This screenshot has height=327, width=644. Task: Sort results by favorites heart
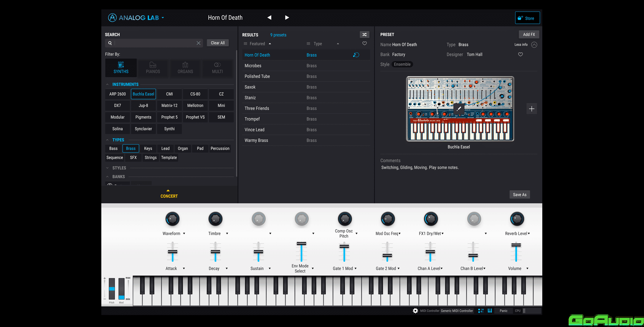pos(365,43)
